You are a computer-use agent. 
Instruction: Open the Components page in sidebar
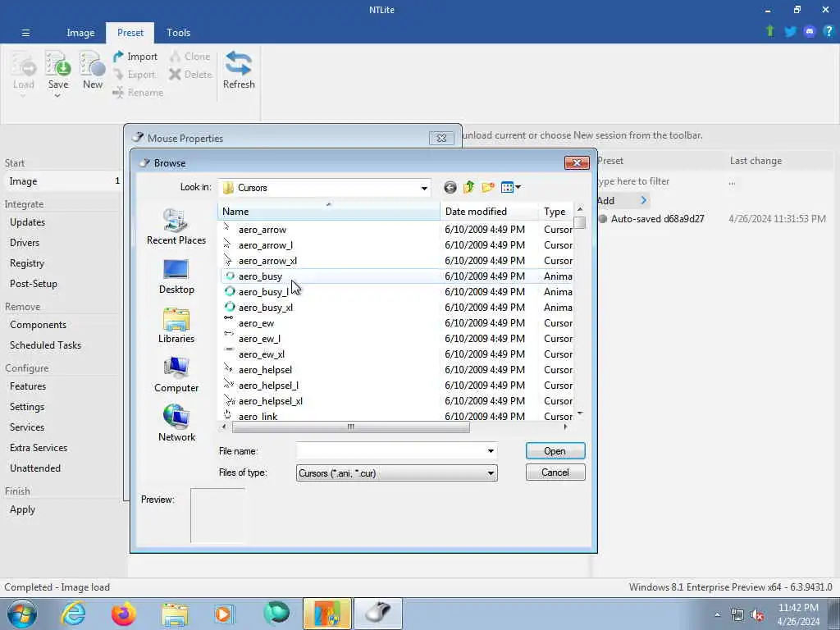point(38,325)
